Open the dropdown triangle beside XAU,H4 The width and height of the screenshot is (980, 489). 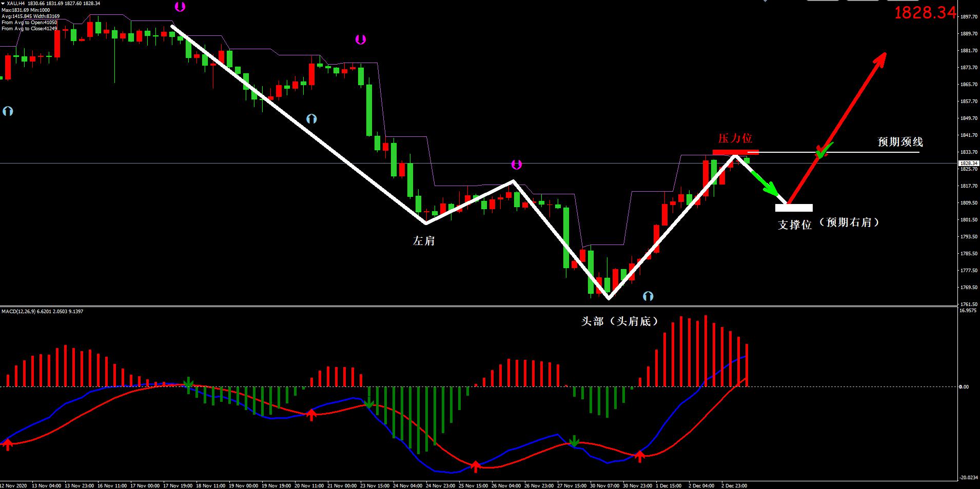coord(3,4)
